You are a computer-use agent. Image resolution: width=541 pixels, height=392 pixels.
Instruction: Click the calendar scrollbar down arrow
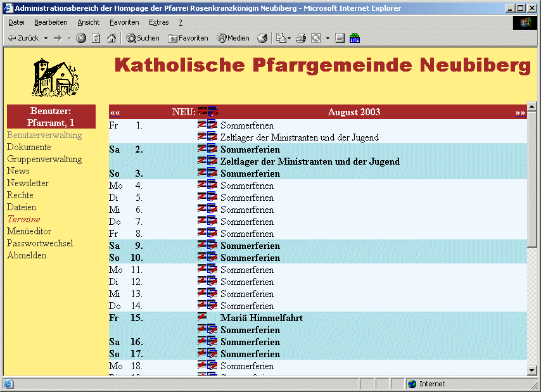tap(532, 370)
